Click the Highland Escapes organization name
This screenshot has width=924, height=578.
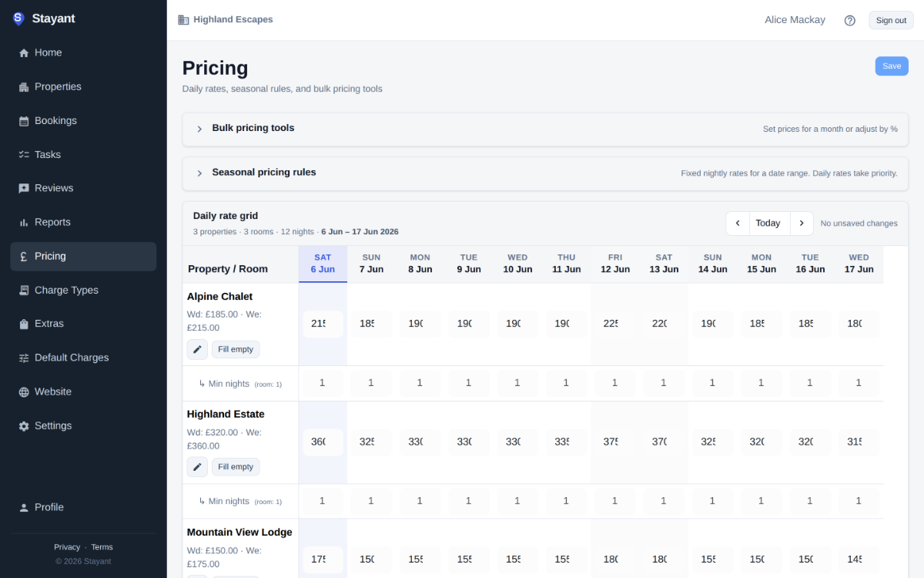coord(233,20)
